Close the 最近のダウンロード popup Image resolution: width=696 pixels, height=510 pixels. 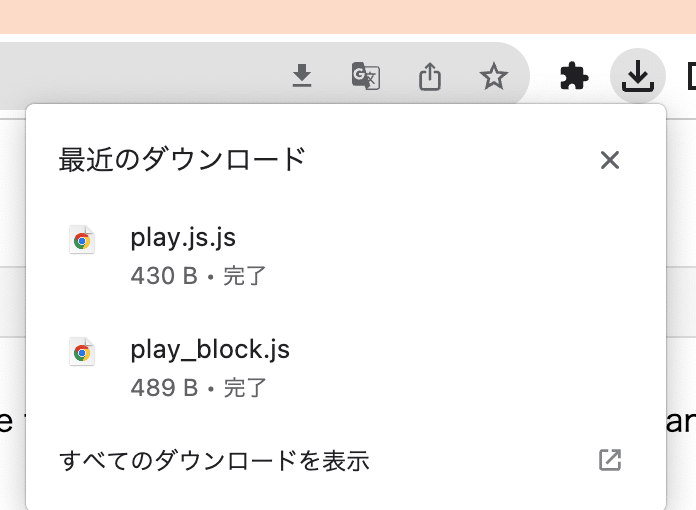(x=610, y=160)
